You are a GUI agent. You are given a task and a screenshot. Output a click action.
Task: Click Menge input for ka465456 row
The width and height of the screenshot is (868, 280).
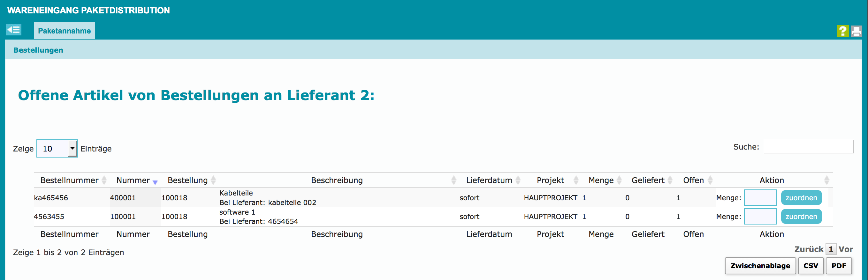coord(760,198)
